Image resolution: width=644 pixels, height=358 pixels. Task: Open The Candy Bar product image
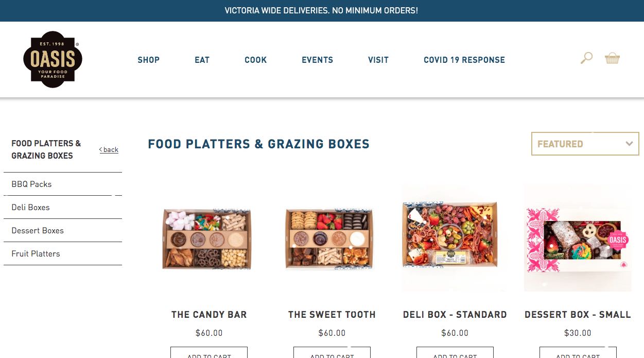click(207, 238)
